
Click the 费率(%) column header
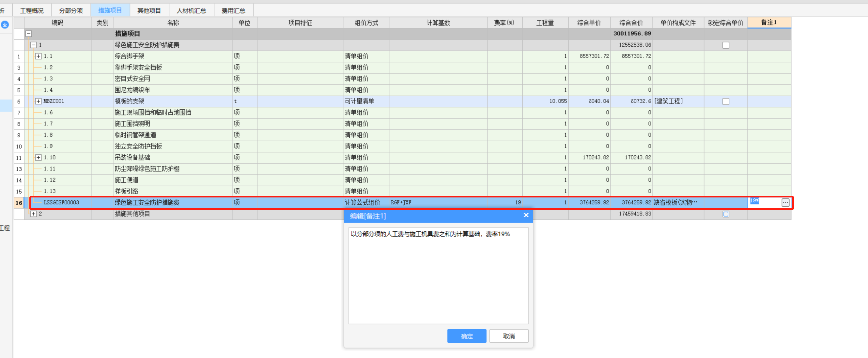(x=504, y=23)
